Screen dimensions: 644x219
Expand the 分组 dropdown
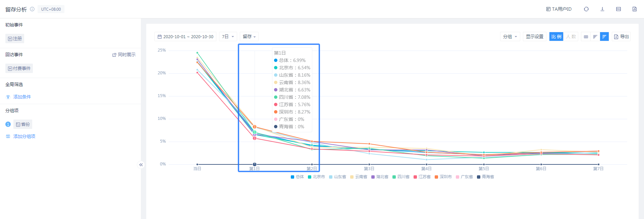[x=509, y=36]
